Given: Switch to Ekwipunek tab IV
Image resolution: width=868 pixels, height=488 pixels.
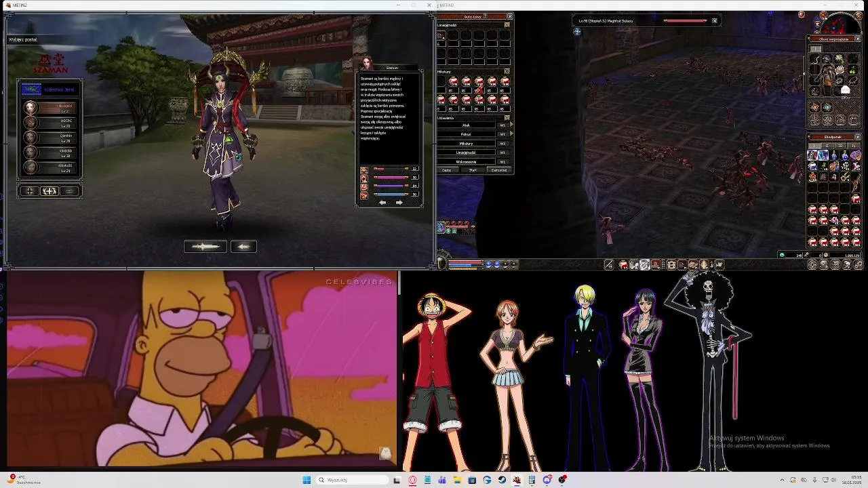Looking at the screenshot, I should [854, 145].
